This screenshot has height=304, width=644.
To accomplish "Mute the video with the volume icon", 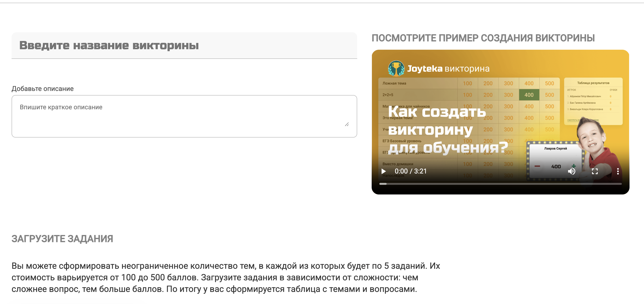I will 571,171.
